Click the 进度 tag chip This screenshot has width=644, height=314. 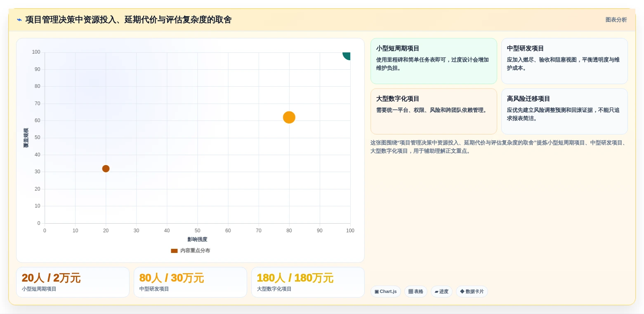point(441,292)
